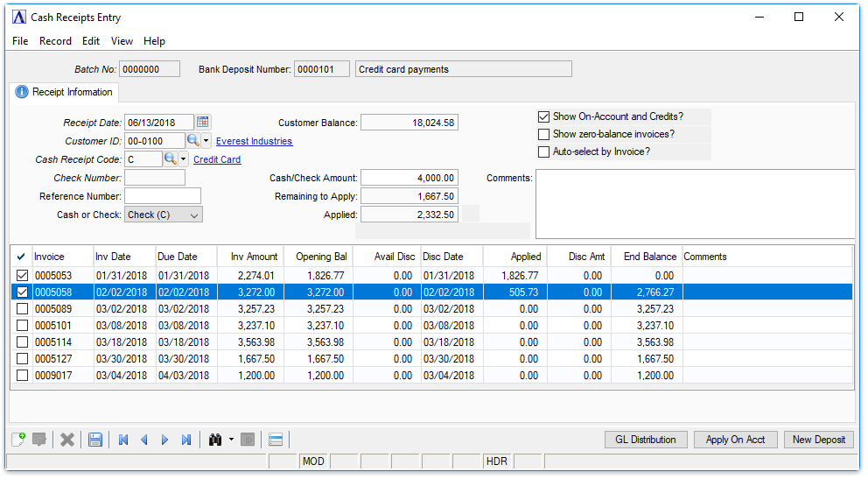Image resolution: width=868 pixels, height=479 pixels.
Task: Enable Show zero-balance invoices checkbox
Action: (544, 134)
